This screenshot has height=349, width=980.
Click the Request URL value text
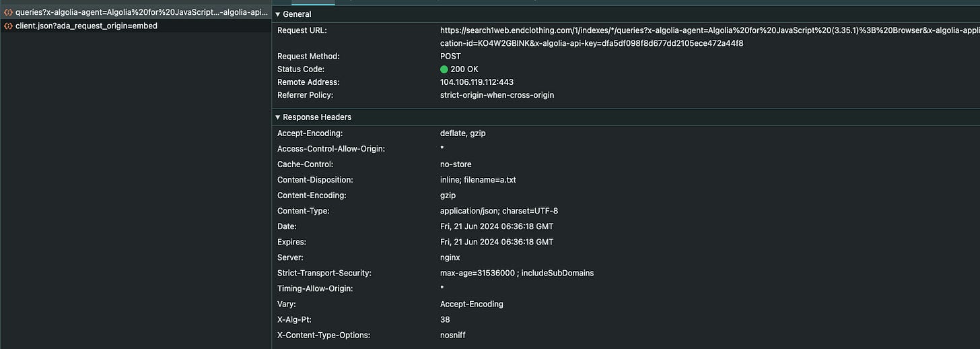[710, 36]
